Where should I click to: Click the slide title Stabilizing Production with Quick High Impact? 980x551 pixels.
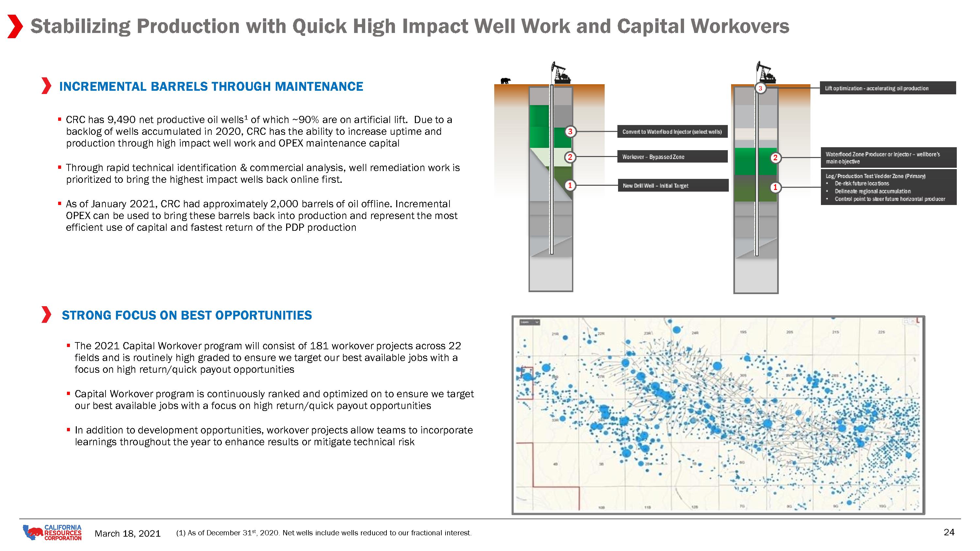[410, 26]
